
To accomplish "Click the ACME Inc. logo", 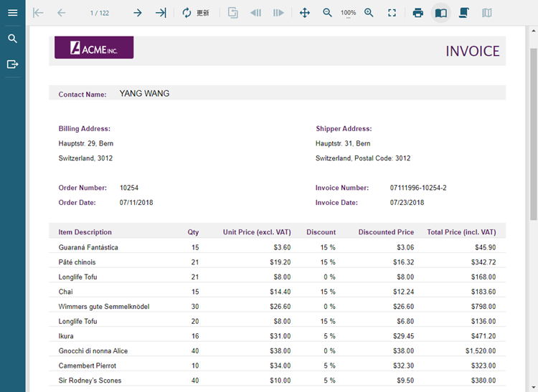I will click(x=94, y=47).
